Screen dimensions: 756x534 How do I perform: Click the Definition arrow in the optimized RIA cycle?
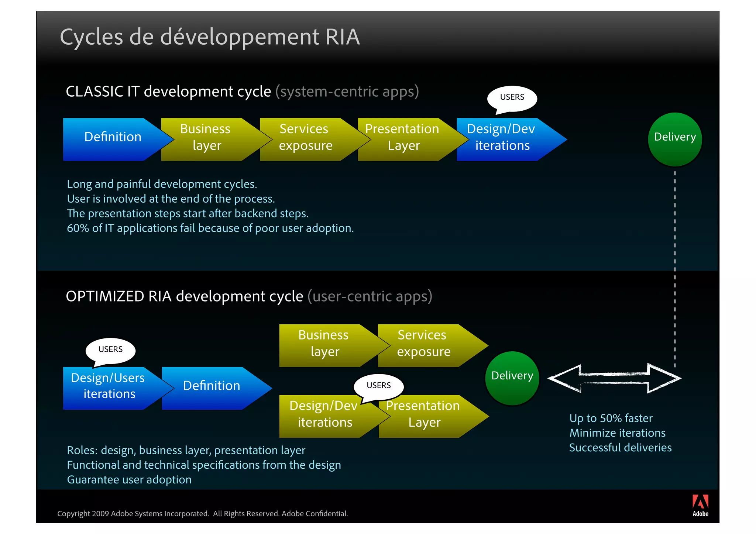(212, 387)
